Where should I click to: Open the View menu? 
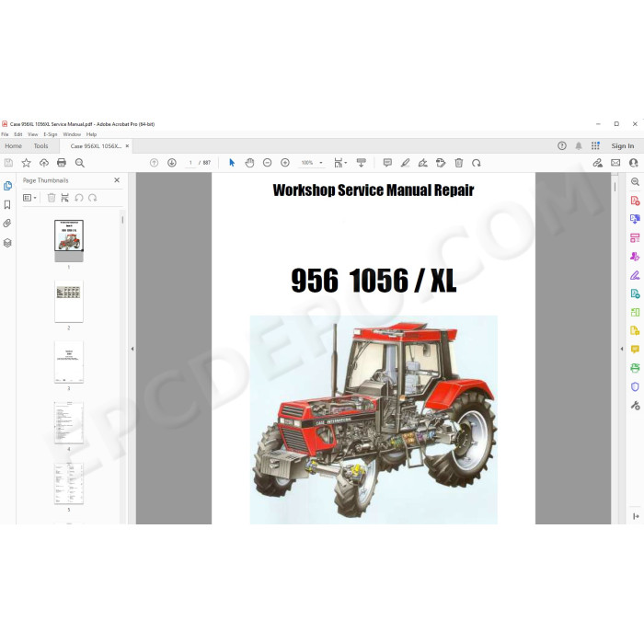(x=32, y=134)
